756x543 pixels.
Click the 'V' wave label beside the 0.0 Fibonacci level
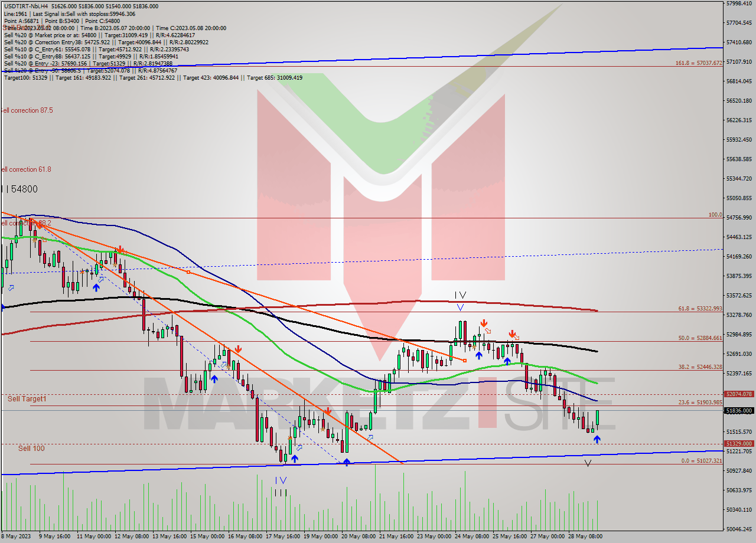coord(588,464)
